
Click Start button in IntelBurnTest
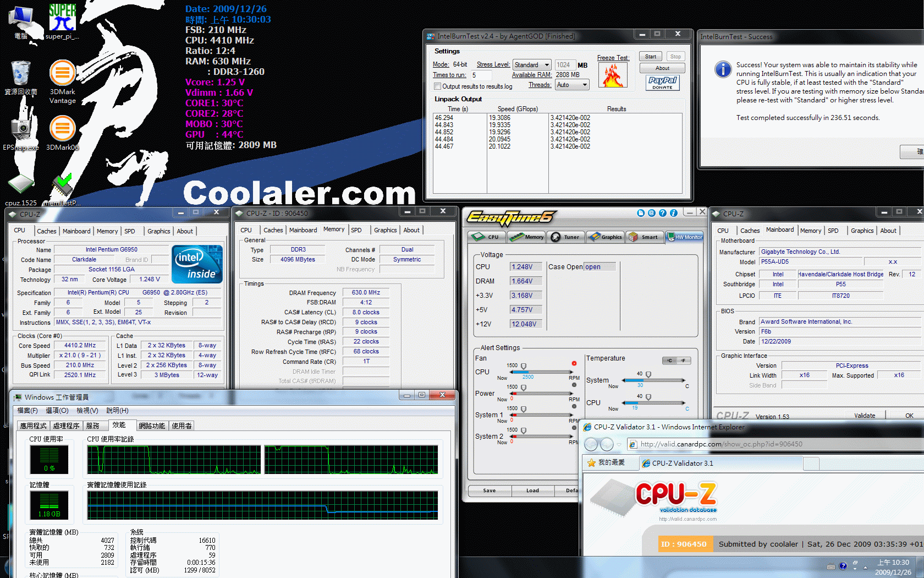pos(651,57)
